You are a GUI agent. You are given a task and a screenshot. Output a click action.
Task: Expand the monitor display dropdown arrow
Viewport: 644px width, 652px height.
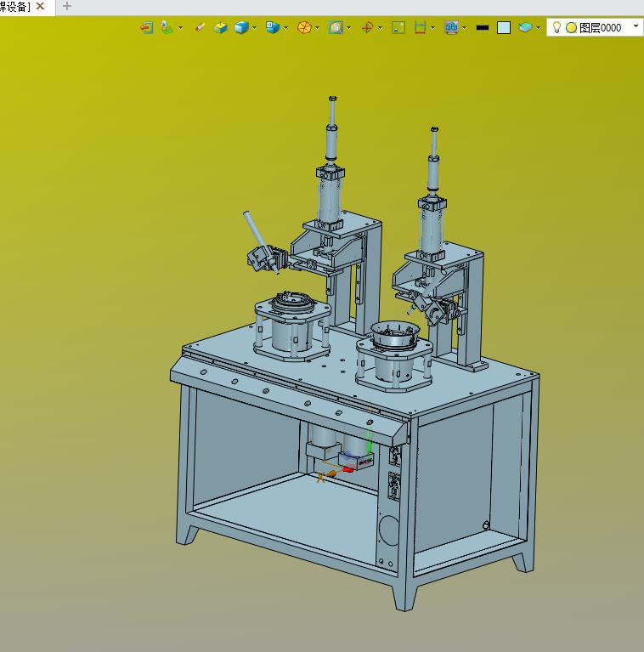coord(464,28)
